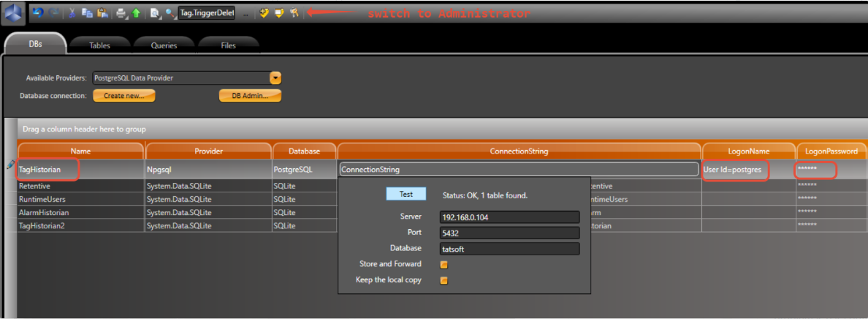This screenshot has width=868, height=319.
Task: Click the ellipsis button beside tag field
Action: pyautogui.click(x=245, y=13)
